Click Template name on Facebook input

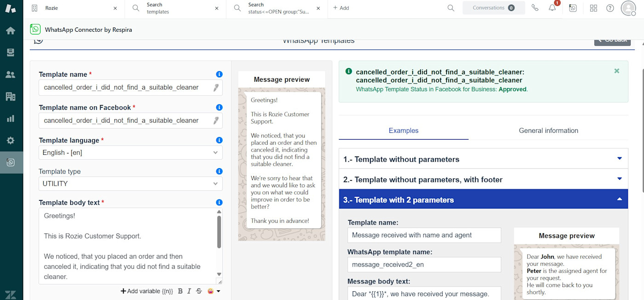coord(131,120)
